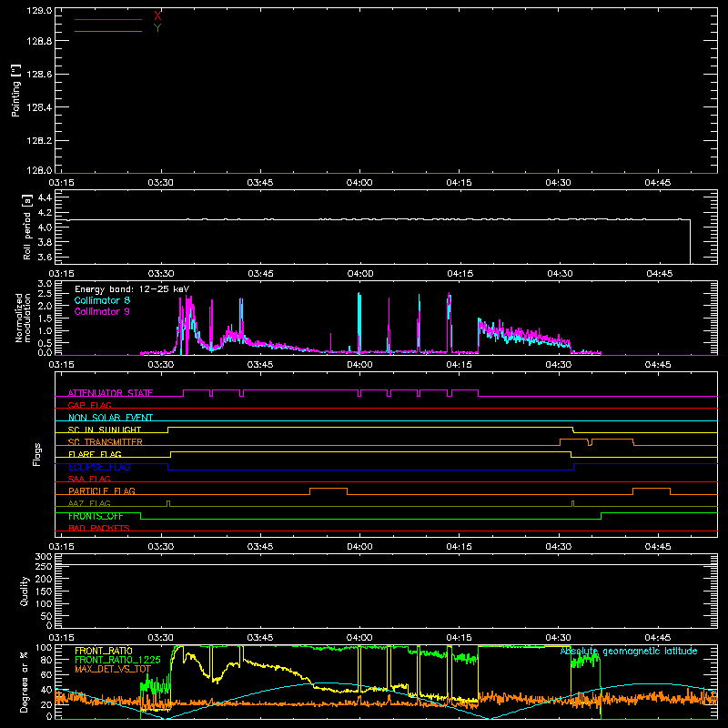Click the FRONTS_OFF flag label
Viewport: 728px width, 728px height.
coord(96,516)
